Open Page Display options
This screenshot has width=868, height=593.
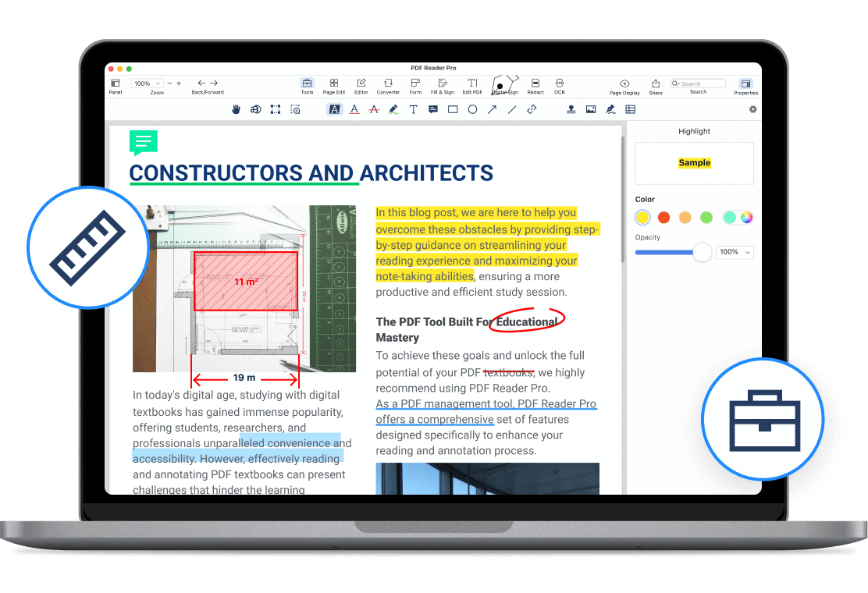624,84
